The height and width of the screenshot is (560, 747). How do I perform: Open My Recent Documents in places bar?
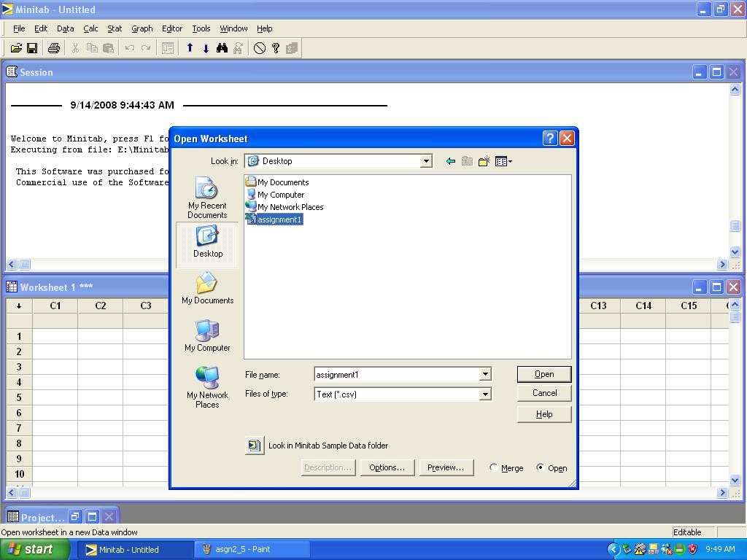point(207,198)
